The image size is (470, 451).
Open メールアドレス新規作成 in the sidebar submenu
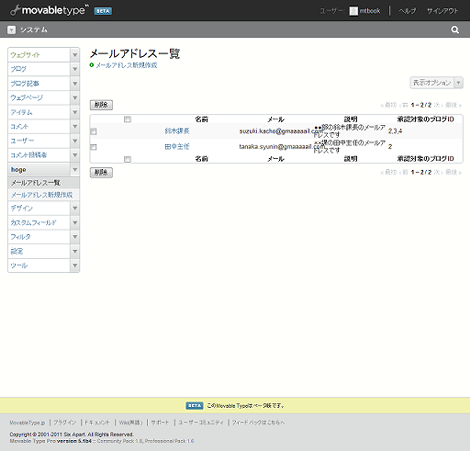click(x=42, y=195)
